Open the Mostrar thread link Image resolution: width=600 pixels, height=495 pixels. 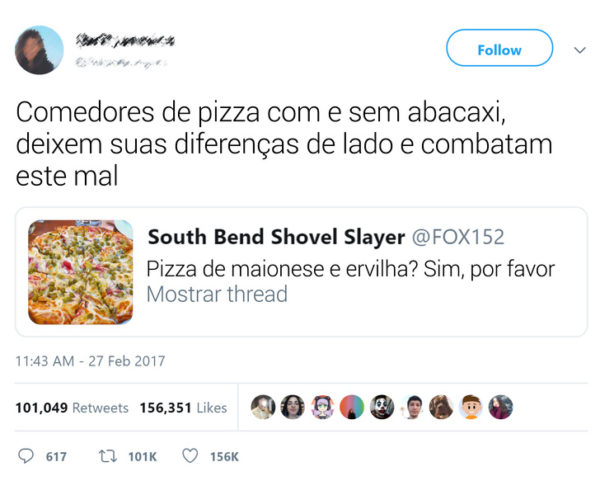click(217, 294)
